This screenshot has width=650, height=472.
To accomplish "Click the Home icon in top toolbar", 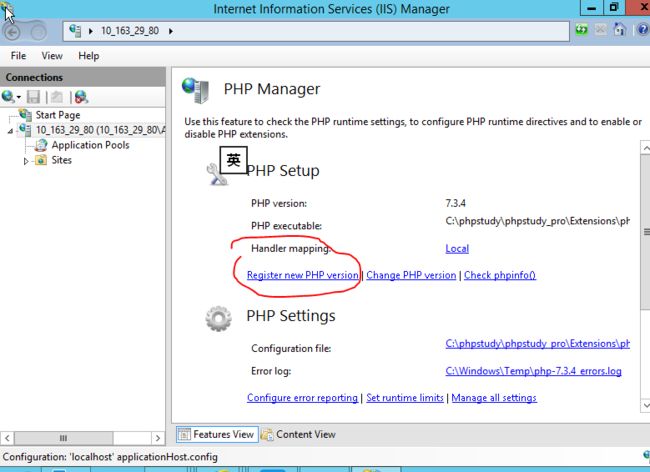I will 619,29.
